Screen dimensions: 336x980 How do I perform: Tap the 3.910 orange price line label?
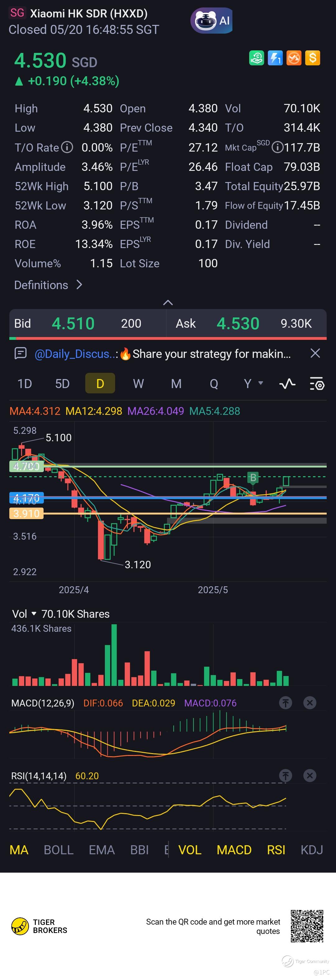pos(26,513)
